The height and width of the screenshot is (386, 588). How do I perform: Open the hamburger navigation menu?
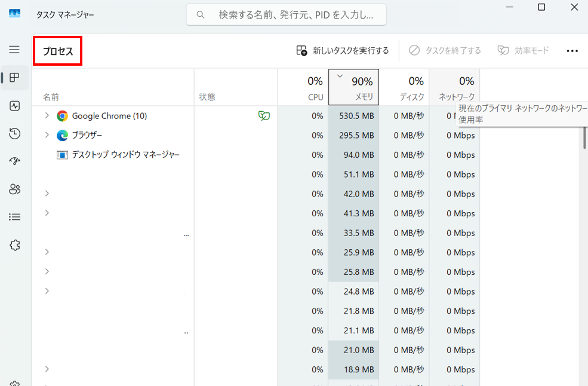point(14,50)
